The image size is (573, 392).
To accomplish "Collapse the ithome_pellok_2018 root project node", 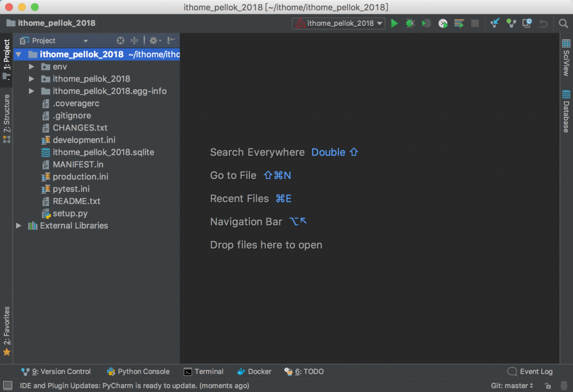I will tap(18, 54).
